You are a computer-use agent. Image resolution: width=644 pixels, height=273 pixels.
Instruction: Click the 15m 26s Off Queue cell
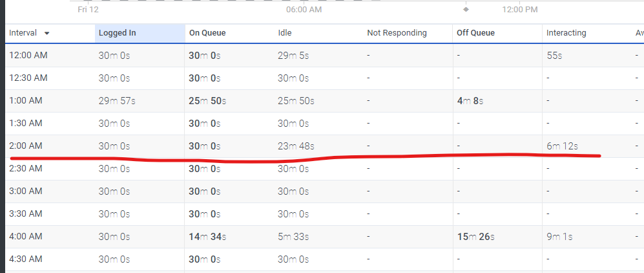coord(475,237)
